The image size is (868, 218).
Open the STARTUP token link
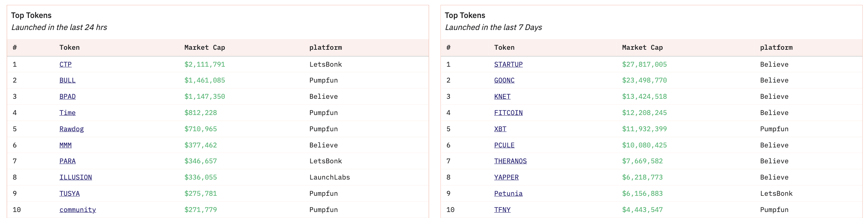click(x=508, y=65)
